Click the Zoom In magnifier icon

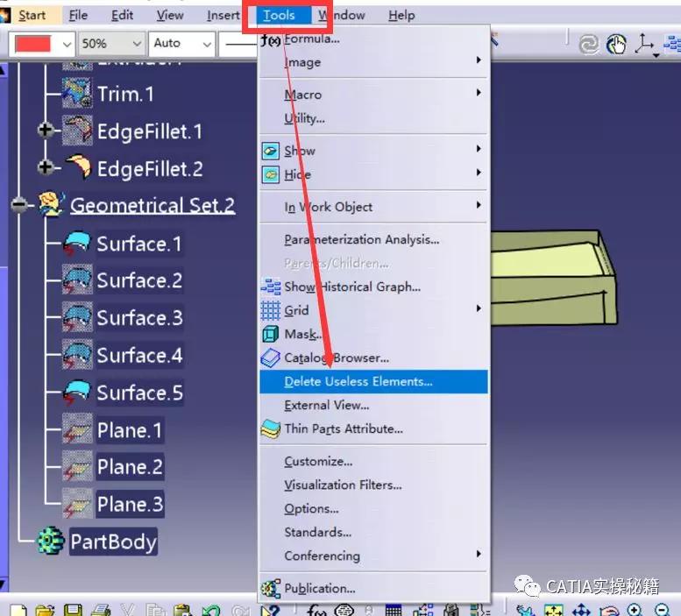pos(634,610)
